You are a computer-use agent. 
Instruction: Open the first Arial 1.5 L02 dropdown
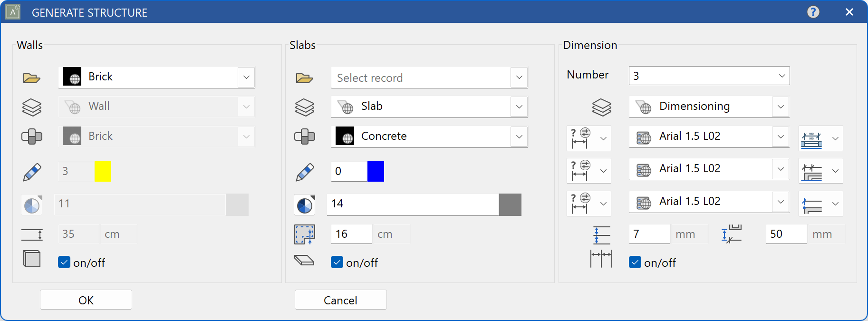tap(781, 137)
